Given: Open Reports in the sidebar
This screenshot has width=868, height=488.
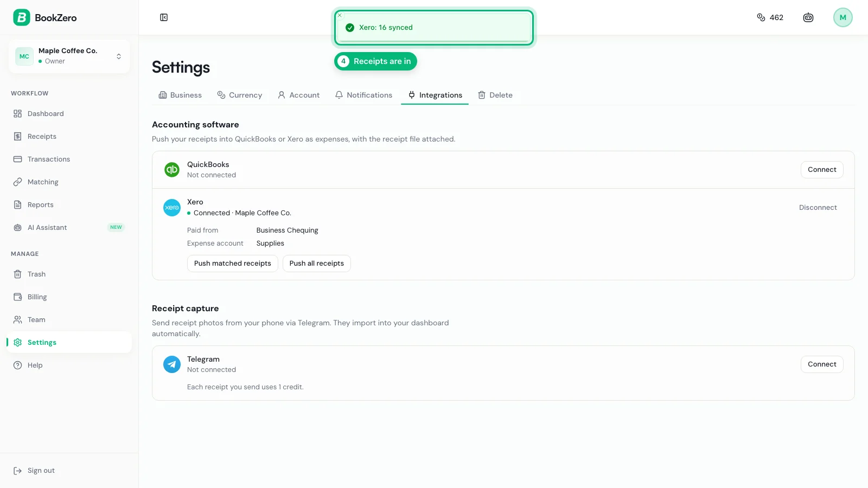Looking at the screenshot, I should tap(69, 205).
